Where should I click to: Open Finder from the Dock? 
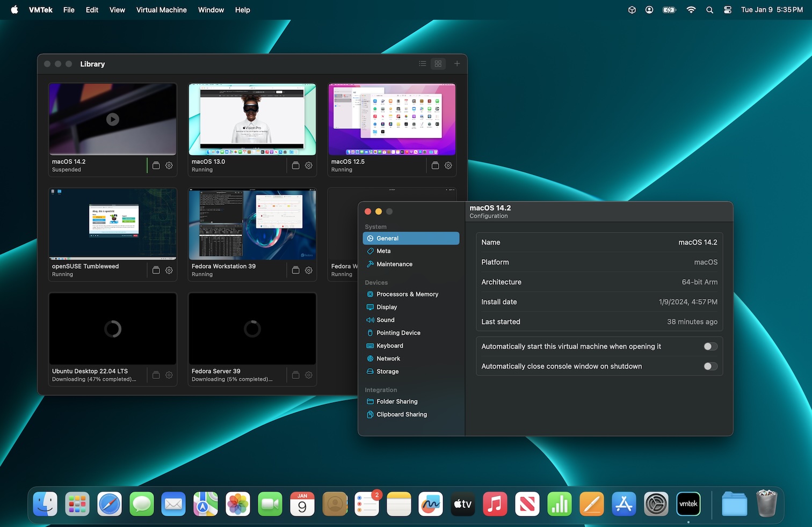[45, 504]
